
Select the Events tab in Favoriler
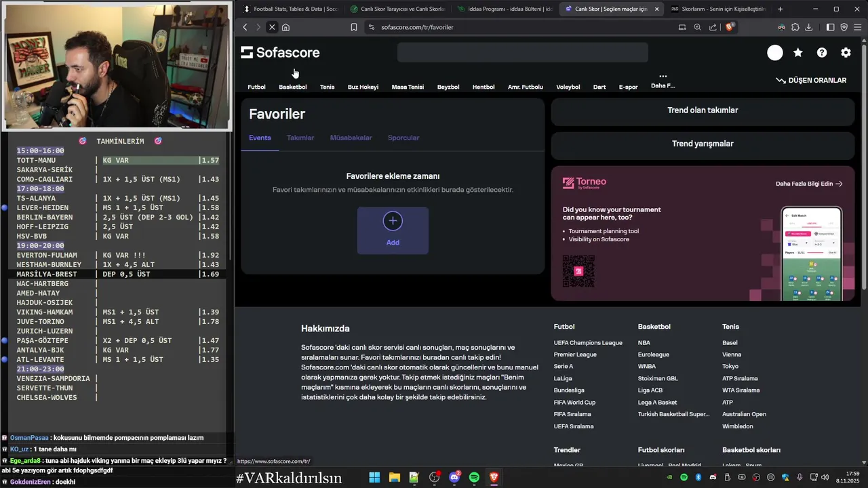[260, 138]
